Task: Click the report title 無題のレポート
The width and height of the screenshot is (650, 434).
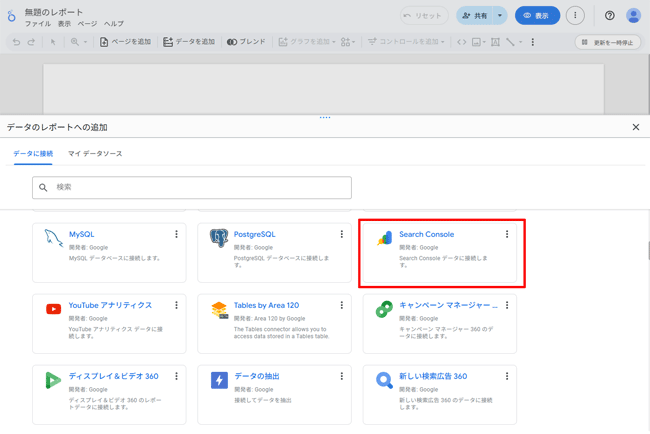Action: [53, 12]
